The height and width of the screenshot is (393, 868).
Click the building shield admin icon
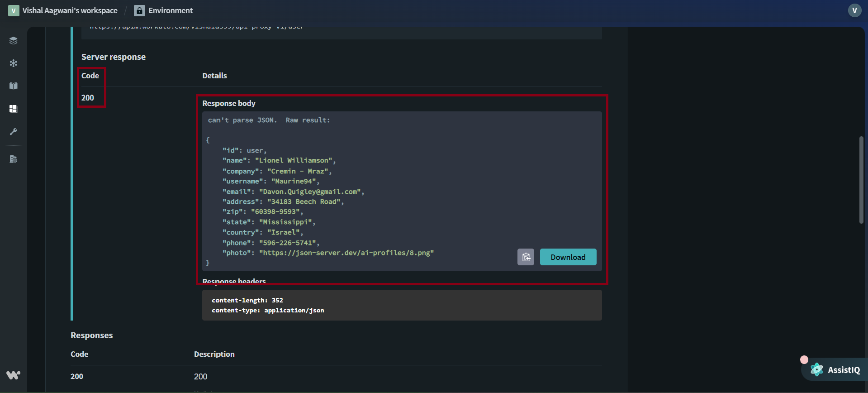tap(14, 159)
